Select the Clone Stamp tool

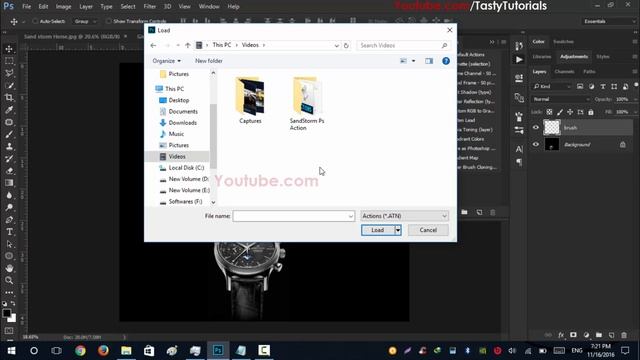9,147
